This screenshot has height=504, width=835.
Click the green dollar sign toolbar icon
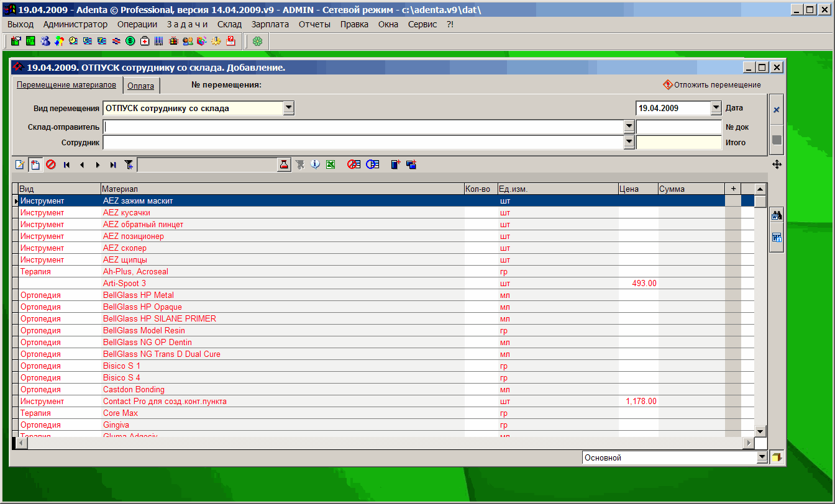[130, 41]
